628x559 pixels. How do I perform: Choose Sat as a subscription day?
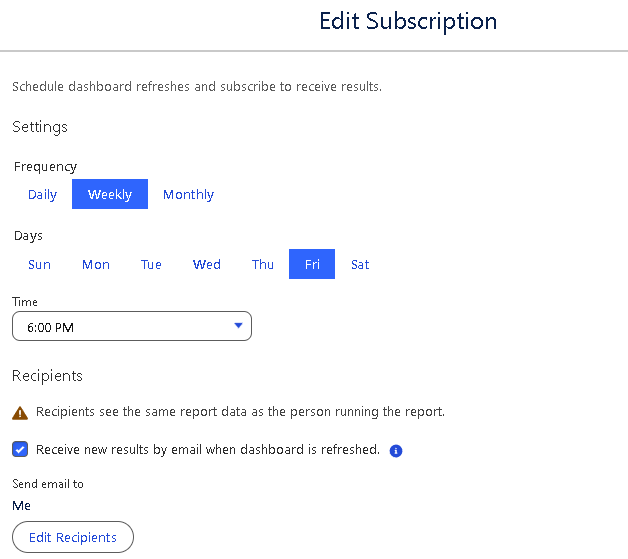tap(360, 265)
